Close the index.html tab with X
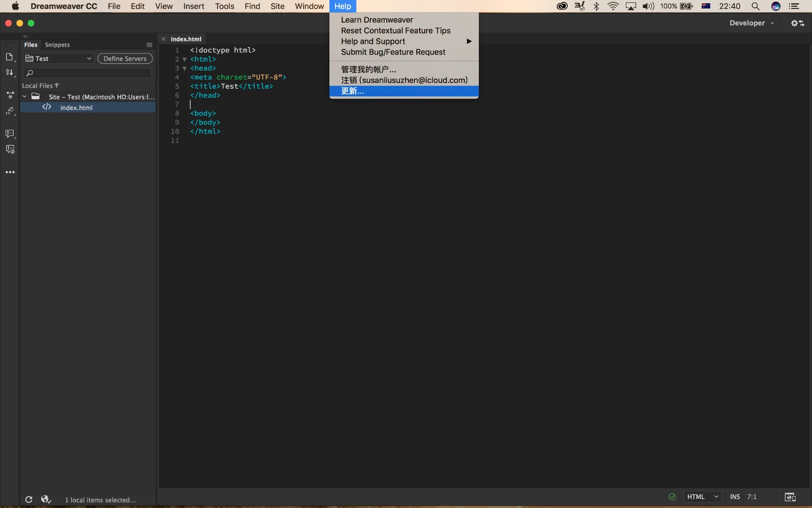Viewport: 812px width, 508px height. tap(164, 39)
